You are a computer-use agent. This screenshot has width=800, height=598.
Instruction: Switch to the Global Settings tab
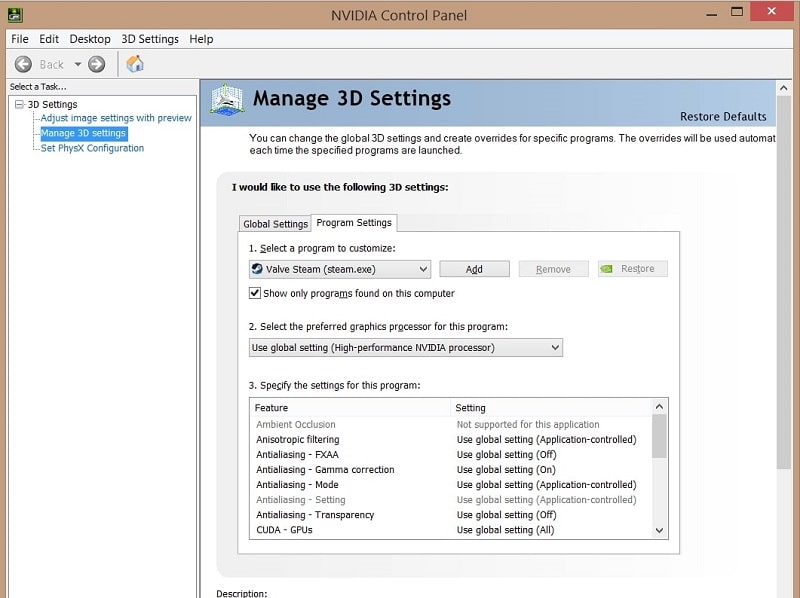point(275,224)
